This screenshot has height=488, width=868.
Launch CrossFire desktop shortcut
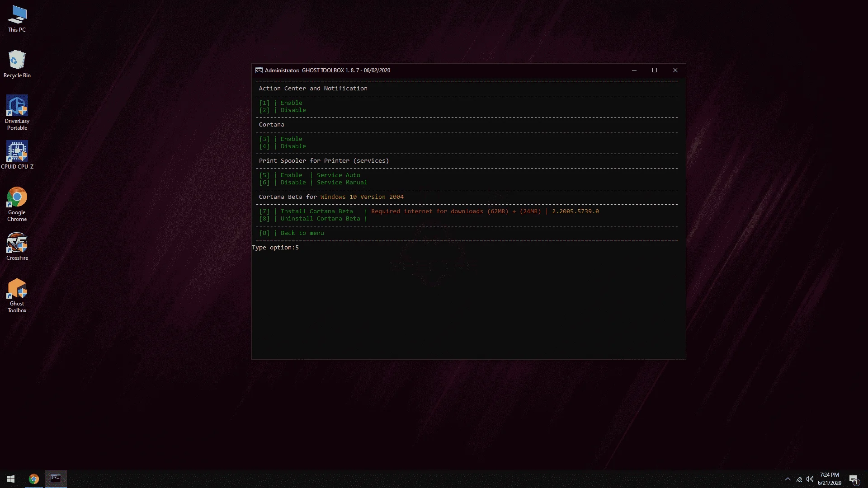tap(17, 247)
